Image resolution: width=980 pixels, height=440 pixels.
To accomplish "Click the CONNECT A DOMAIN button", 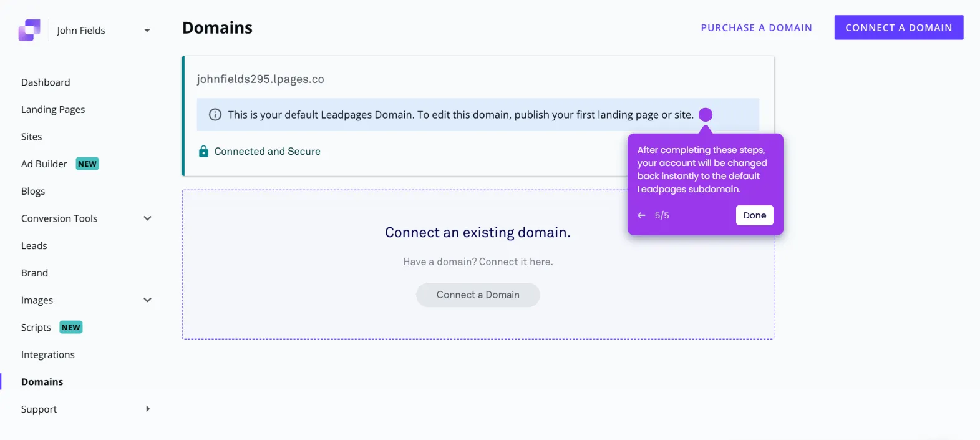I will (899, 27).
